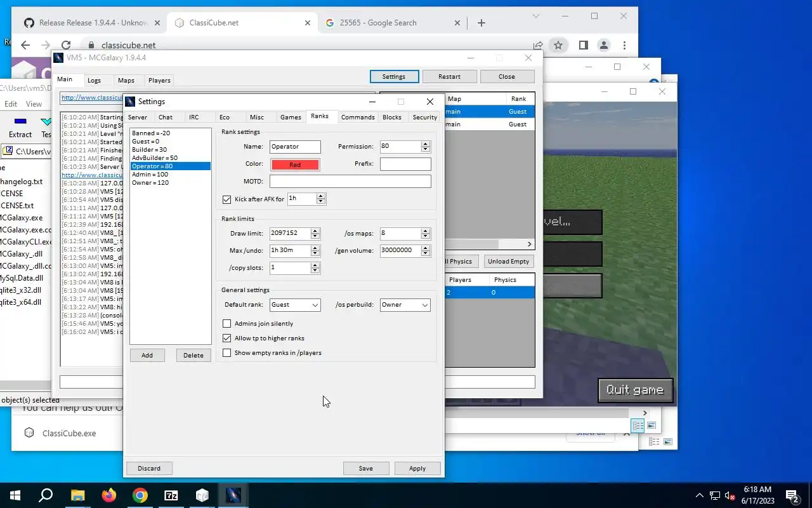Click the rank Name input field
This screenshot has width=812, height=508.
(x=295, y=147)
